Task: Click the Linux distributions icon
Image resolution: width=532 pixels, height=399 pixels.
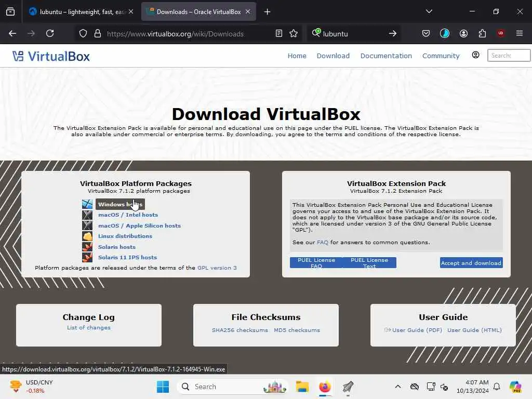Action: click(x=87, y=236)
